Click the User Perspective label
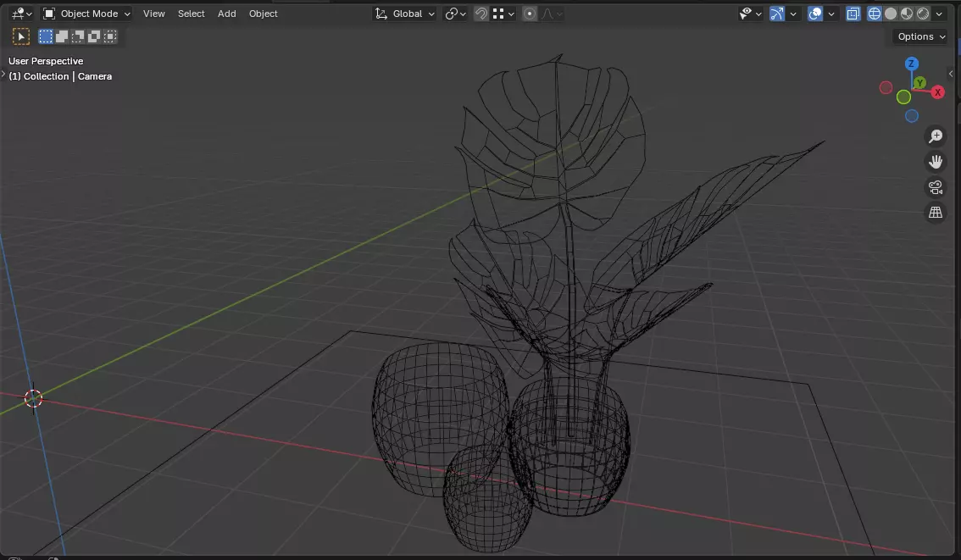The image size is (961, 560). (46, 61)
